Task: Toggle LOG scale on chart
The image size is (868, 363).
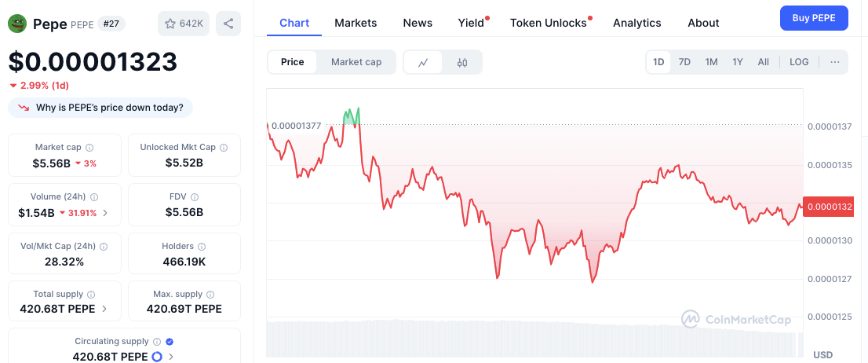Action: 799,62
